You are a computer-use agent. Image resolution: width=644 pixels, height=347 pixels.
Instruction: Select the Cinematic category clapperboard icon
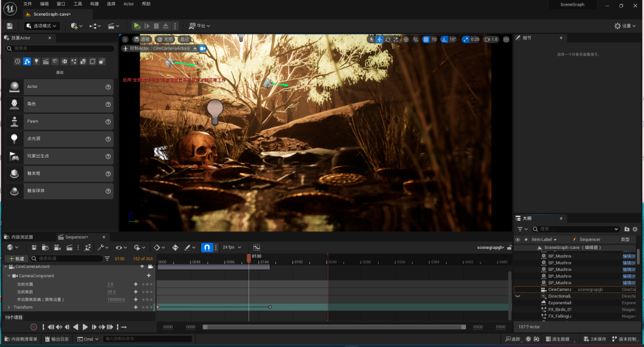tap(46, 61)
